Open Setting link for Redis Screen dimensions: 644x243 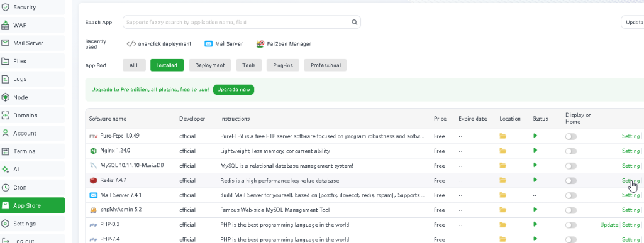click(630, 180)
